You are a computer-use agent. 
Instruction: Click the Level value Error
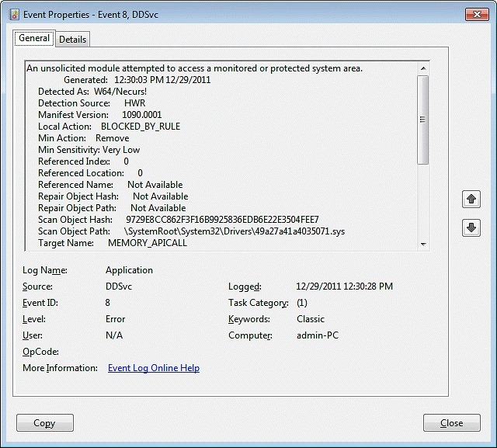point(116,319)
